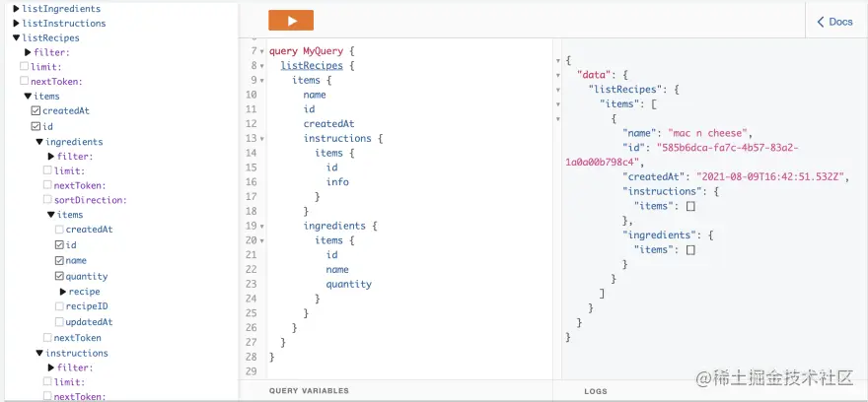Tick the updatedAt field checkbox

59,321
